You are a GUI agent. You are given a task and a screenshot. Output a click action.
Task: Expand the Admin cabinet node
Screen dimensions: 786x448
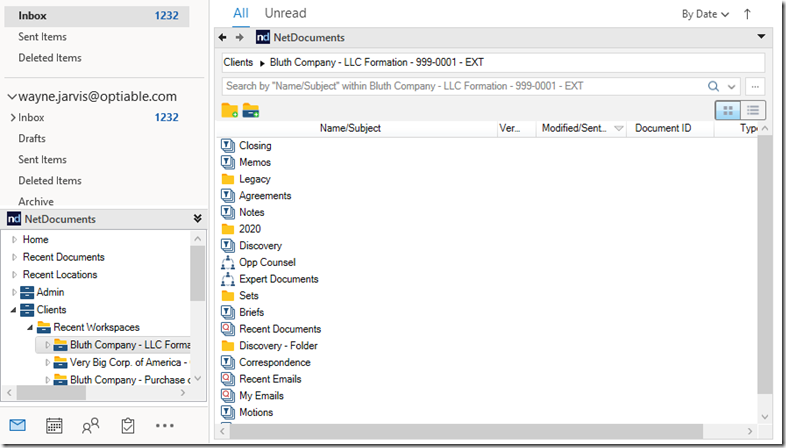click(14, 292)
